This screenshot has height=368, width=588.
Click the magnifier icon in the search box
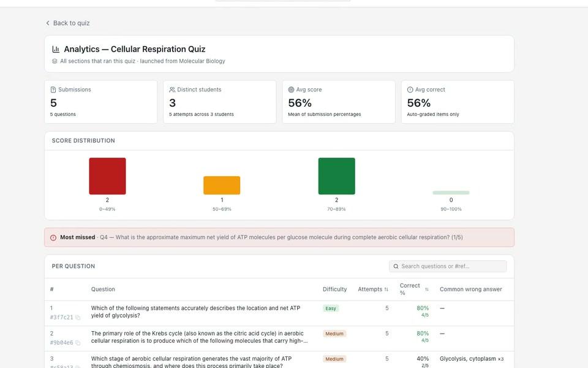[x=396, y=267]
